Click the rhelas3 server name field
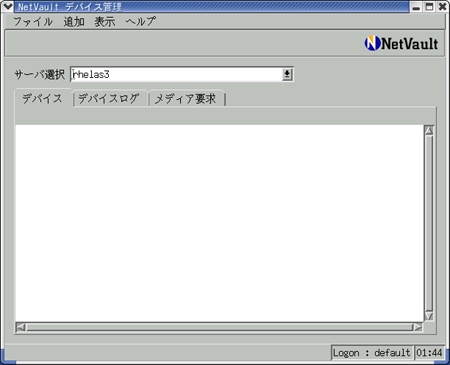The width and height of the screenshot is (450, 365). click(x=177, y=74)
